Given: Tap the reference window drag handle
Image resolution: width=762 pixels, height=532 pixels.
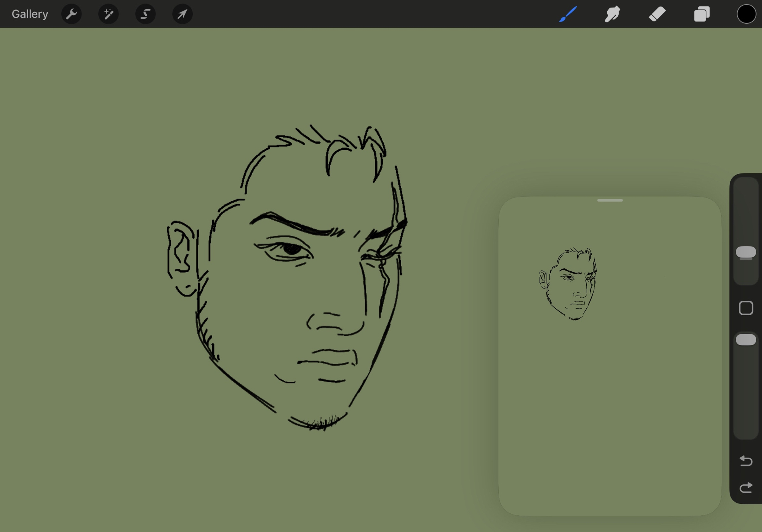Looking at the screenshot, I should coord(610,200).
